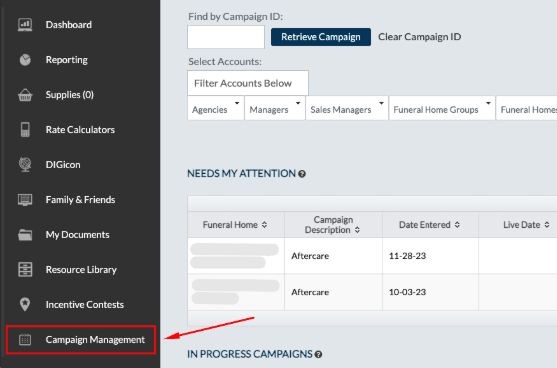The height and width of the screenshot is (368, 557).
Task: Click the Retrieve Campaign button
Action: tap(321, 37)
